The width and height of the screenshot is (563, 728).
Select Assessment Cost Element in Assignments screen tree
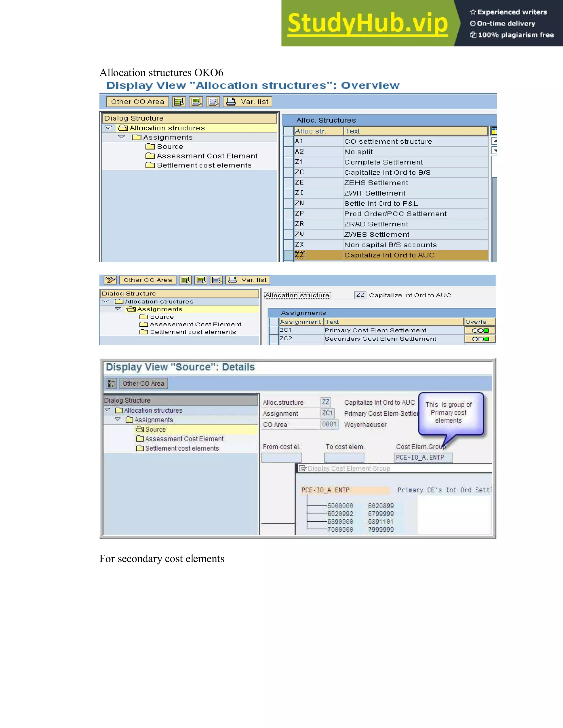195,324
